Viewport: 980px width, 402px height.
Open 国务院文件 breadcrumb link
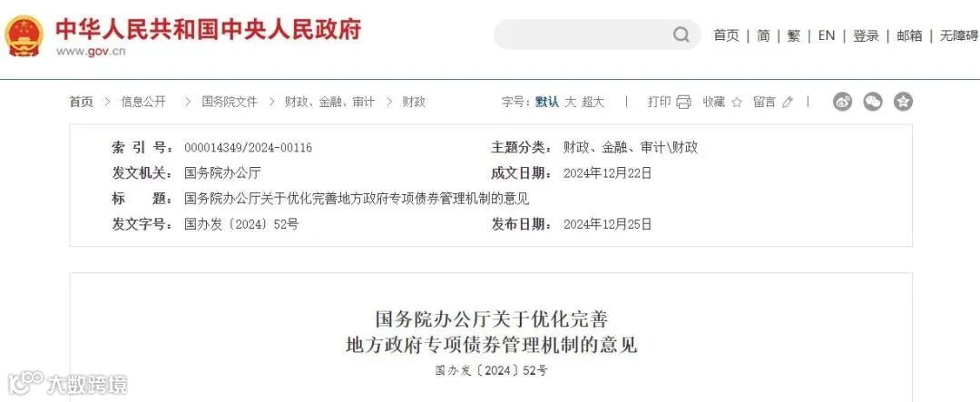point(230,102)
